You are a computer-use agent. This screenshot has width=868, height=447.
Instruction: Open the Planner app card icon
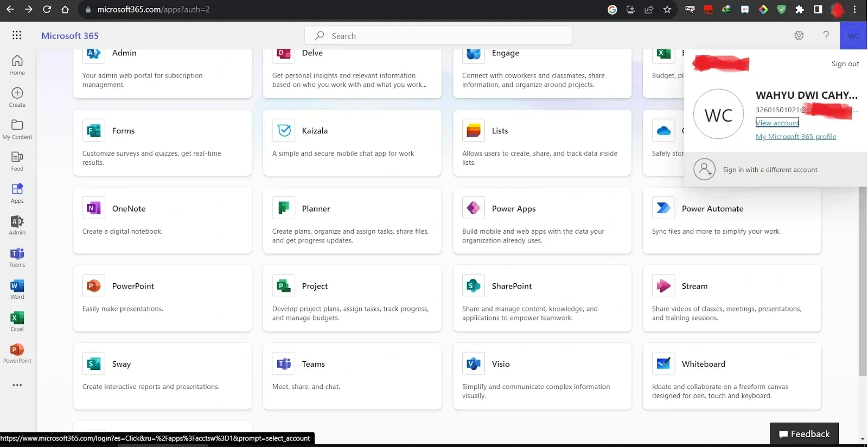pyautogui.click(x=284, y=208)
